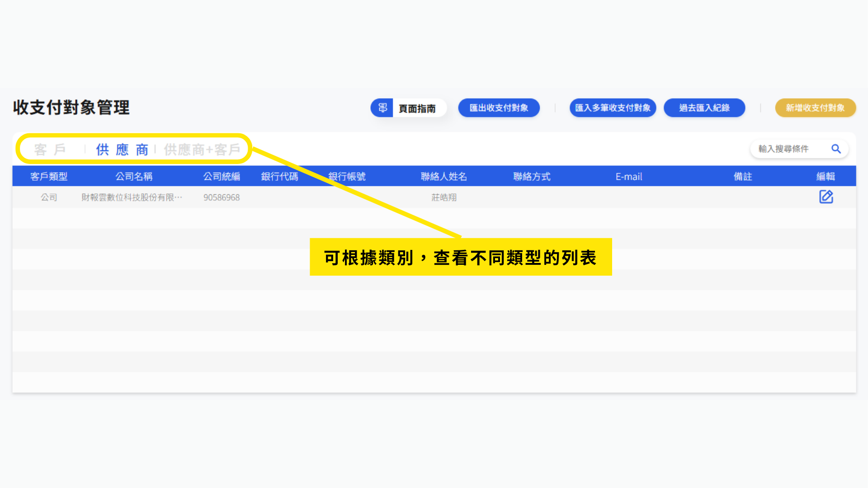Click the tax ID 90586968 cell
The height and width of the screenshot is (488, 868).
pos(222,197)
